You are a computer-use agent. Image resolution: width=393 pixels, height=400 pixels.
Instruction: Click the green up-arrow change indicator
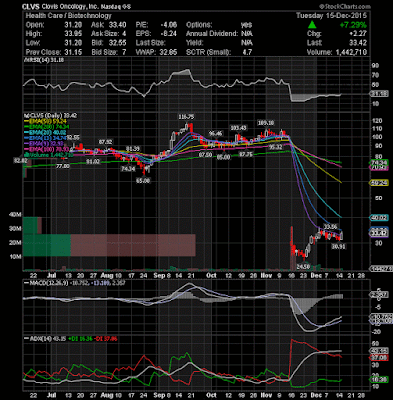[x=312, y=25]
